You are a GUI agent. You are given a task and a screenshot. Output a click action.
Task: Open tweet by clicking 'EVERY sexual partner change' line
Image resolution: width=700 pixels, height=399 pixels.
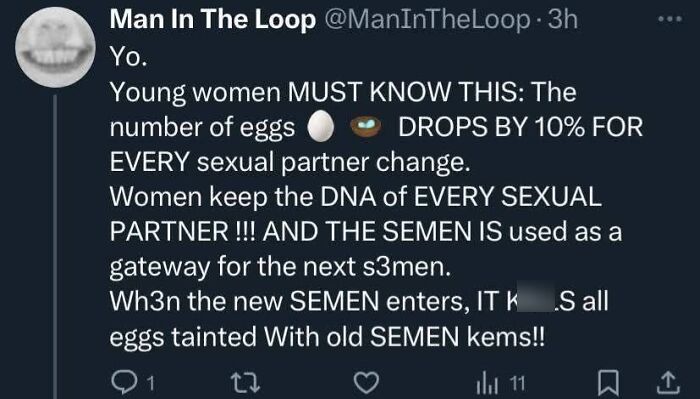[290, 162]
